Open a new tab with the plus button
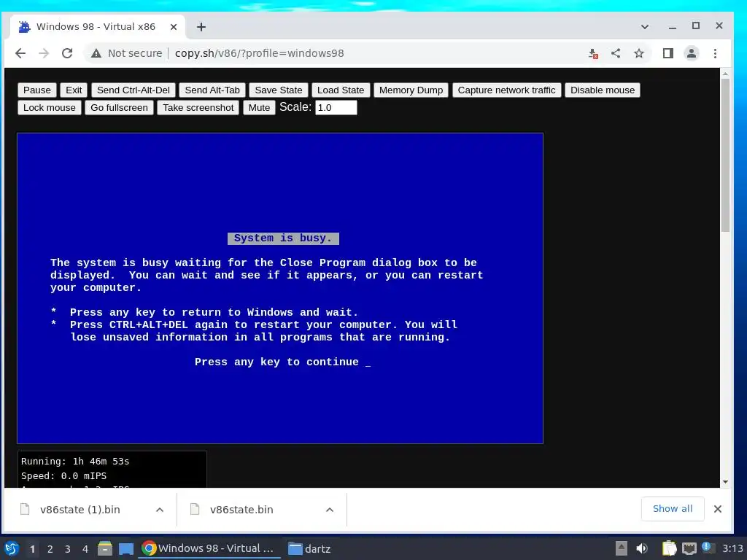 tap(201, 27)
